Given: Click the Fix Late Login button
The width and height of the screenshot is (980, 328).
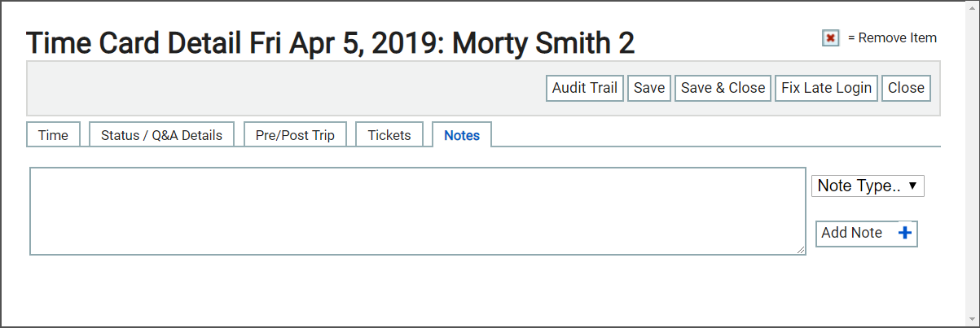Looking at the screenshot, I should (x=827, y=88).
